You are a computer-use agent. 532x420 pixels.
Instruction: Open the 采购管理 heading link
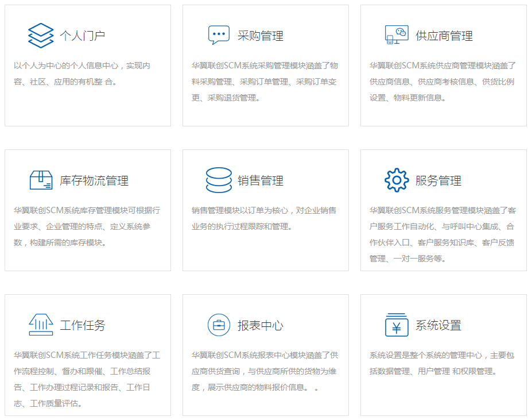[261, 36]
